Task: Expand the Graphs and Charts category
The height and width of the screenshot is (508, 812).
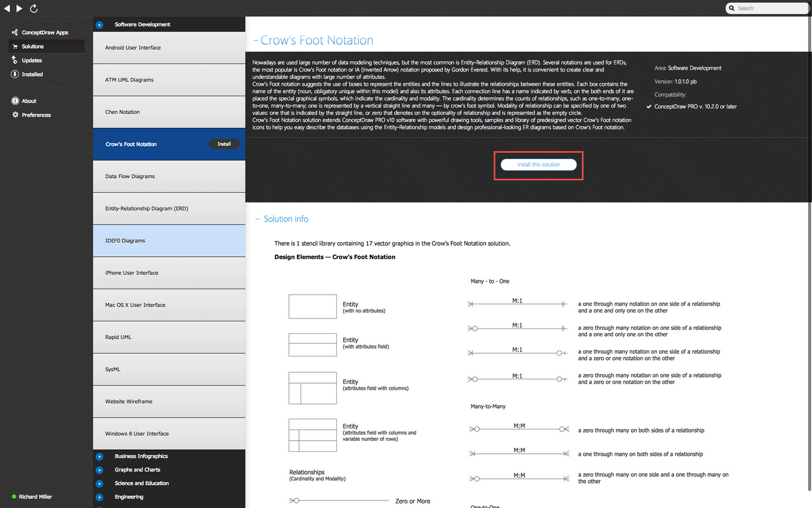Action: tap(99, 470)
